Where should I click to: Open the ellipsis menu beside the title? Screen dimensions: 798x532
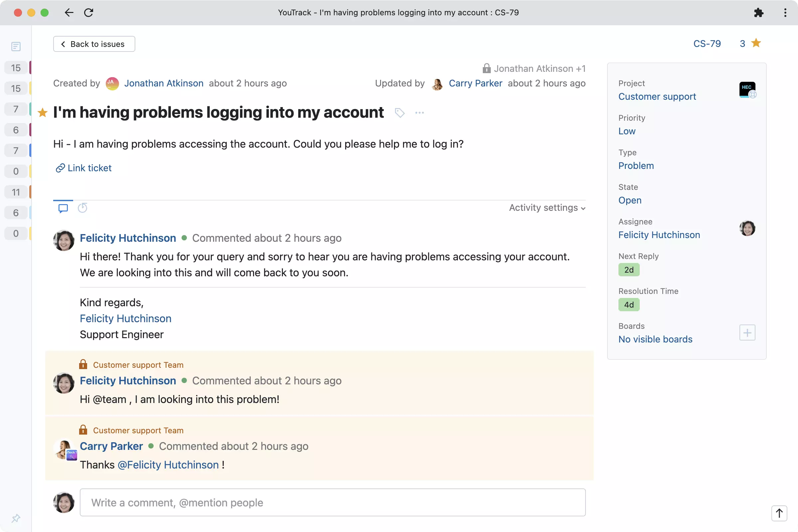pos(419,112)
